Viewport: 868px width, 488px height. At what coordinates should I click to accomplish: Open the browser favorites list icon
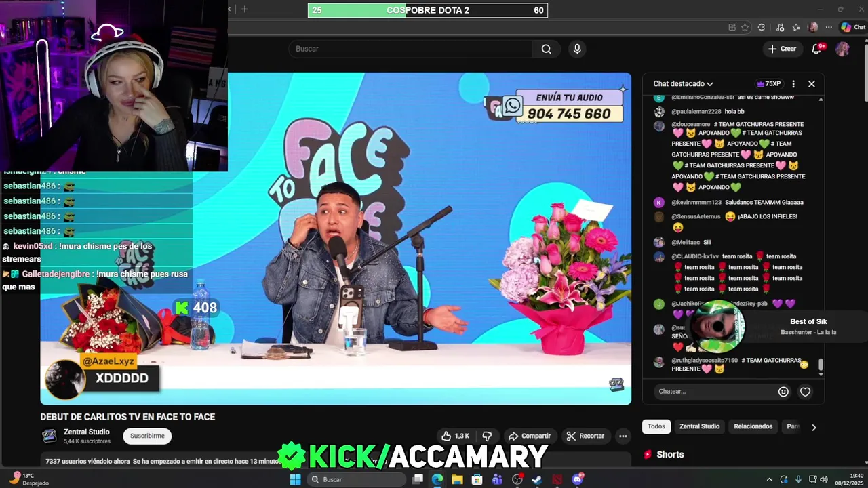point(796,27)
